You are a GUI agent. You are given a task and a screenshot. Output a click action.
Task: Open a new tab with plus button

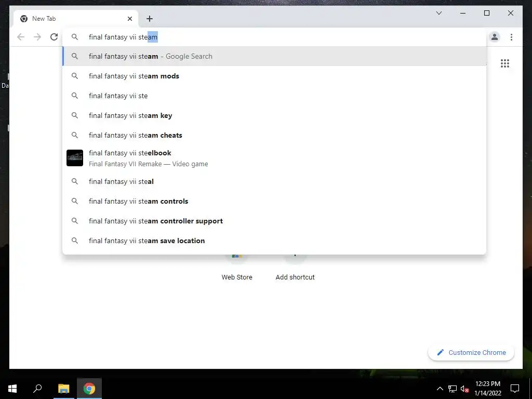(x=150, y=19)
